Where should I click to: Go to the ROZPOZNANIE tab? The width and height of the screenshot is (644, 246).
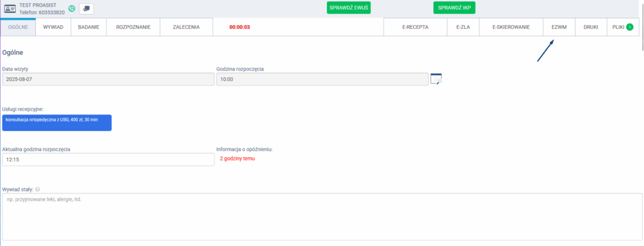pyautogui.click(x=133, y=27)
